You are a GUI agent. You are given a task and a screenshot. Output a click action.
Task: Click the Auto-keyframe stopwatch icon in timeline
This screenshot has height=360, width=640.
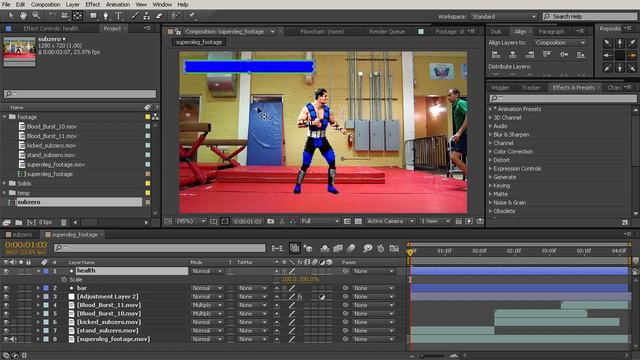coord(380,248)
